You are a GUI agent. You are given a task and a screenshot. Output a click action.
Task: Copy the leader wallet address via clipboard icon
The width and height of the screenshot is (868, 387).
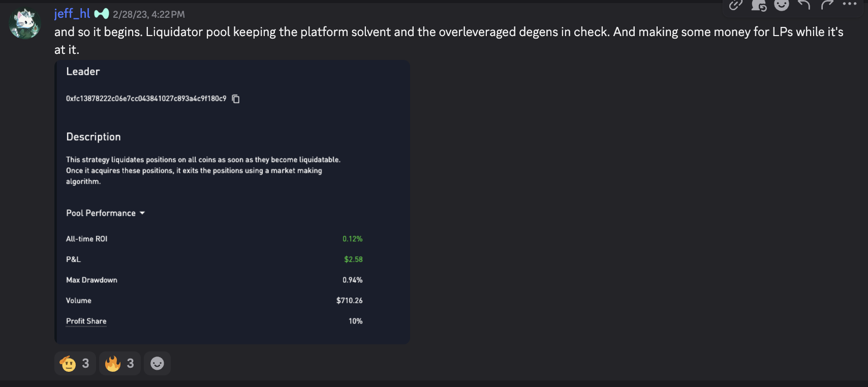tap(236, 99)
